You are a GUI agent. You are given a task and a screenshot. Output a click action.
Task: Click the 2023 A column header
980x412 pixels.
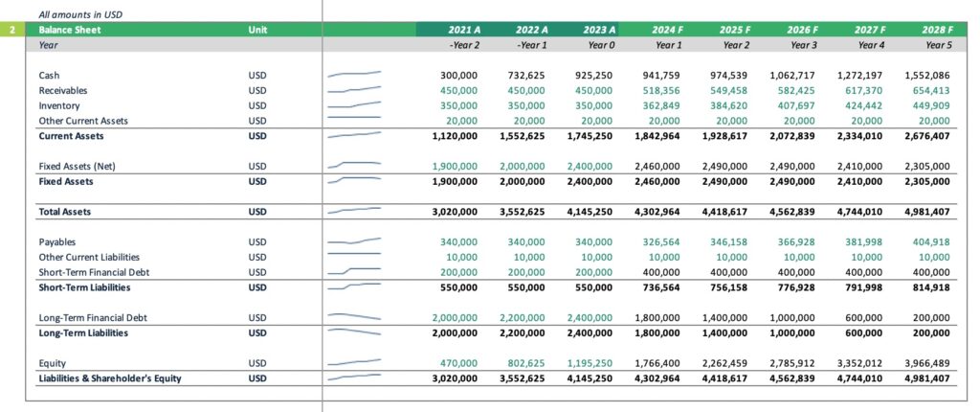tap(599, 30)
